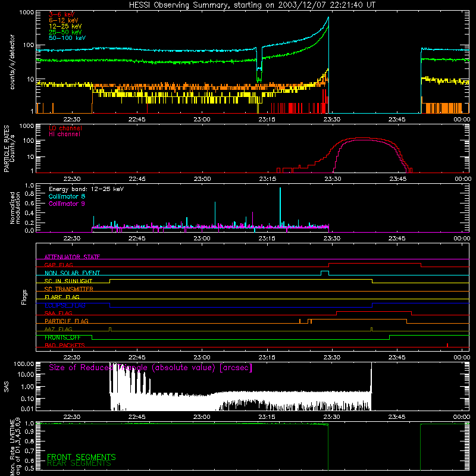Click the BAD PACKETS flag label
The image size is (476, 476).
(x=65, y=345)
